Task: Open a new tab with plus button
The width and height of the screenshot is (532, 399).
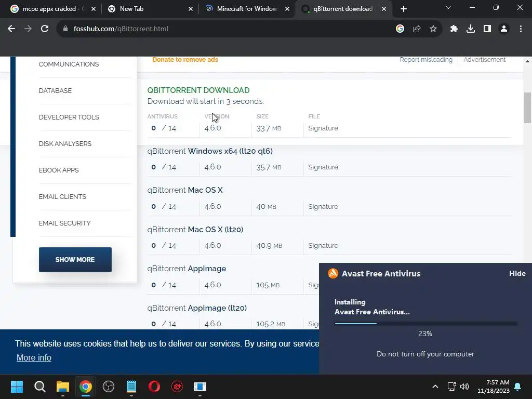Action: click(403, 9)
